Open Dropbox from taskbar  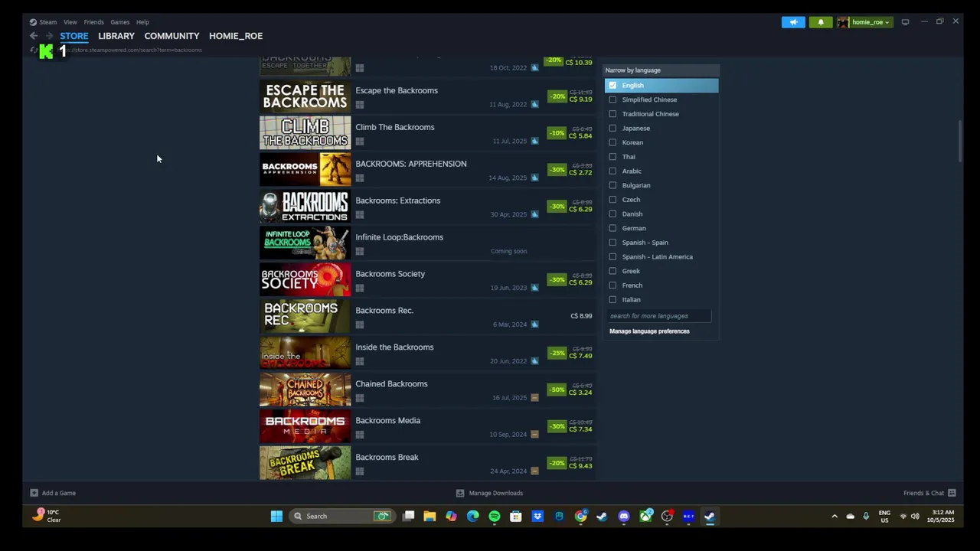(x=537, y=516)
